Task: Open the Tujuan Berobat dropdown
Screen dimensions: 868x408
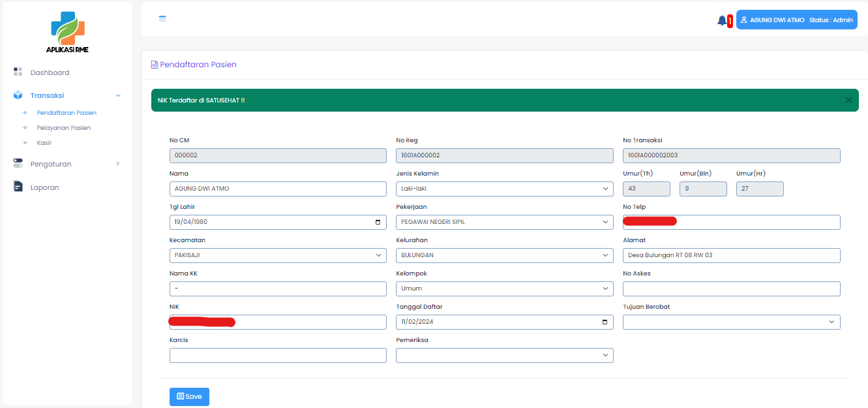Action: coord(731,322)
